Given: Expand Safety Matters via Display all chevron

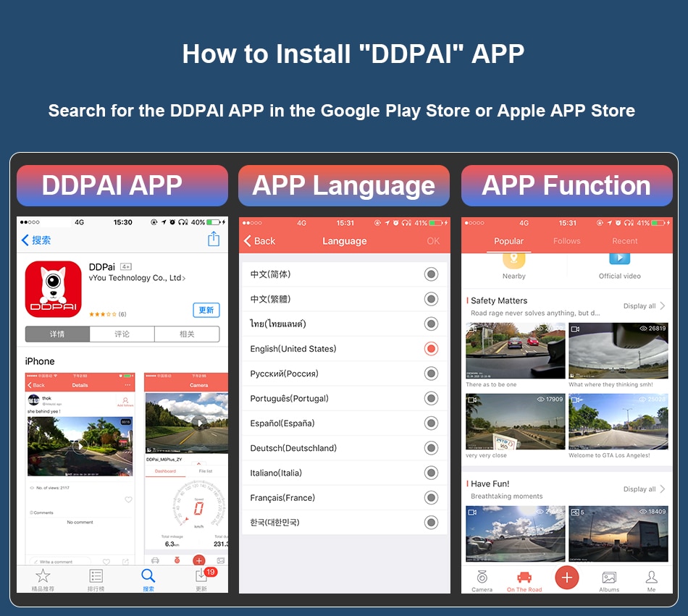Looking at the screenshot, I should 663,306.
